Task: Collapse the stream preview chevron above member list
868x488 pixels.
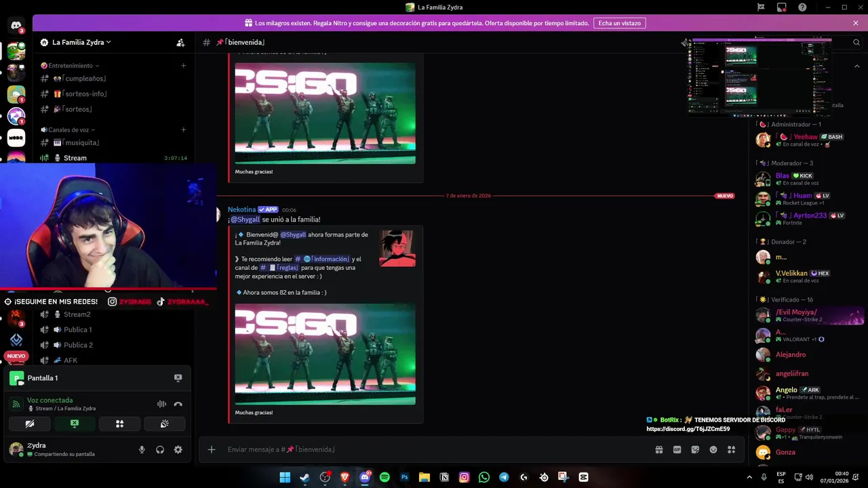Action: [857, 66]
